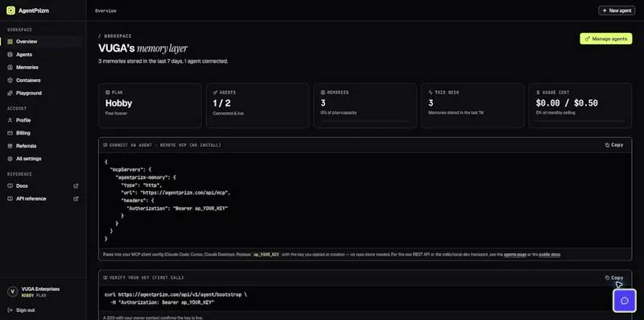The height and width of the screenshot is (320, 644).
Task: Click the This Week activity icon
Action: 431,93
